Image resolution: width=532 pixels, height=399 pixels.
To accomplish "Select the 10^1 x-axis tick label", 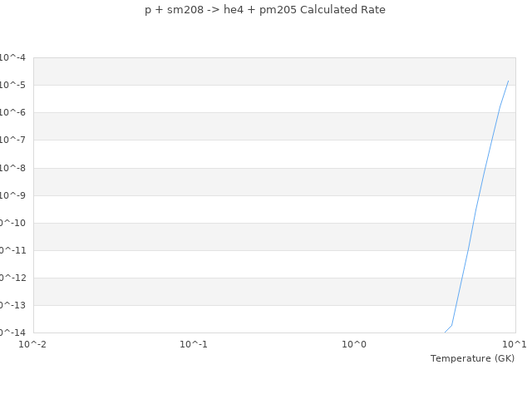I will coord(515,344).
